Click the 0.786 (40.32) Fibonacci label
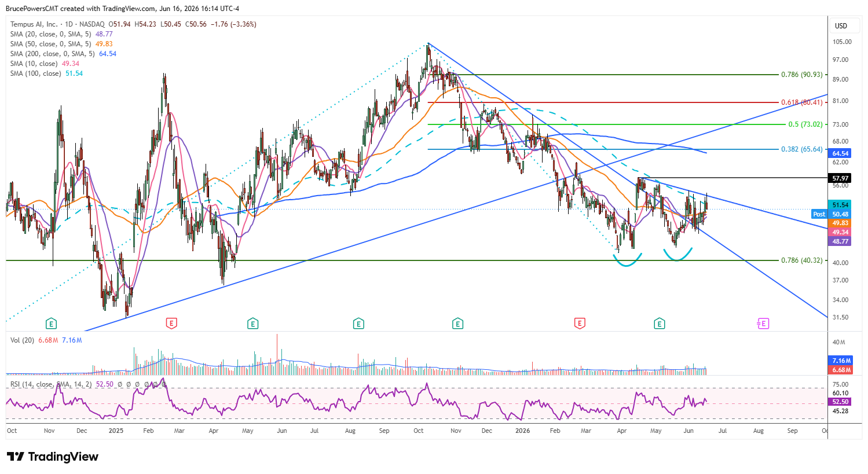 [801, 260]
